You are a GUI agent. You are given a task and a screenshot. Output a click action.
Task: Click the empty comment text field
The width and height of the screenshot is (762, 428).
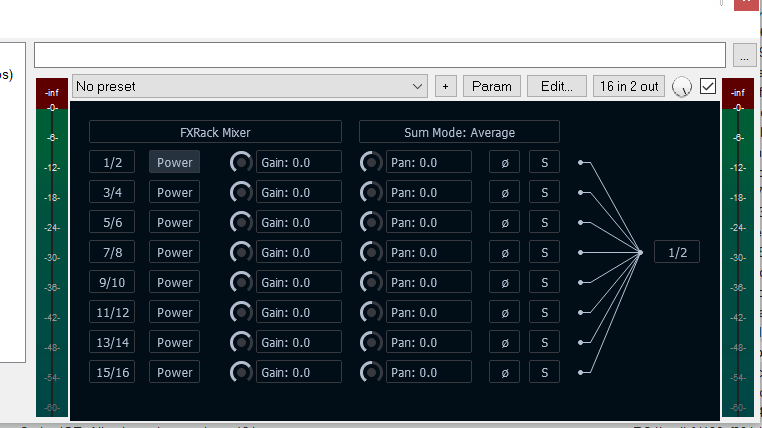point(380,55)
